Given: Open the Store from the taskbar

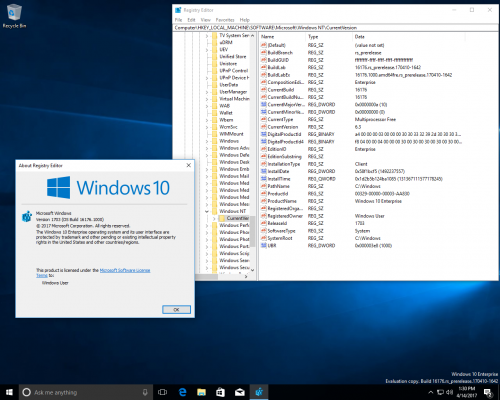Looking at the screenshot, I should coord(220,392).
